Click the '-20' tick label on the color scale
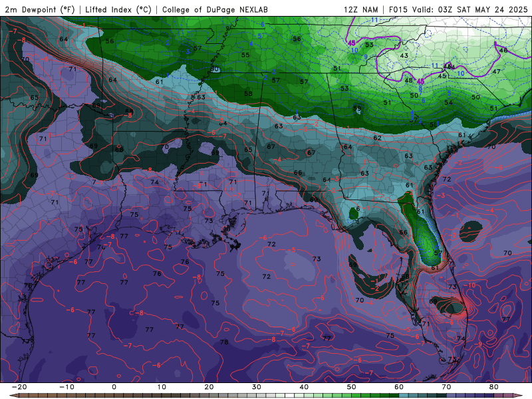The width and height of the screenshot is (532, 399). pyautogui.click(x=19, y=387)
